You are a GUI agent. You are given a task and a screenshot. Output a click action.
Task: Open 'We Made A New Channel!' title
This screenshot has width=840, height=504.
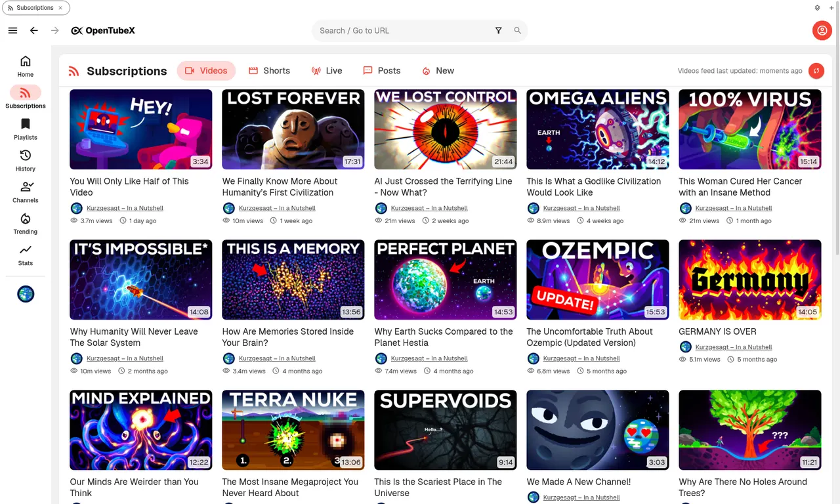(x=579, y=482)
